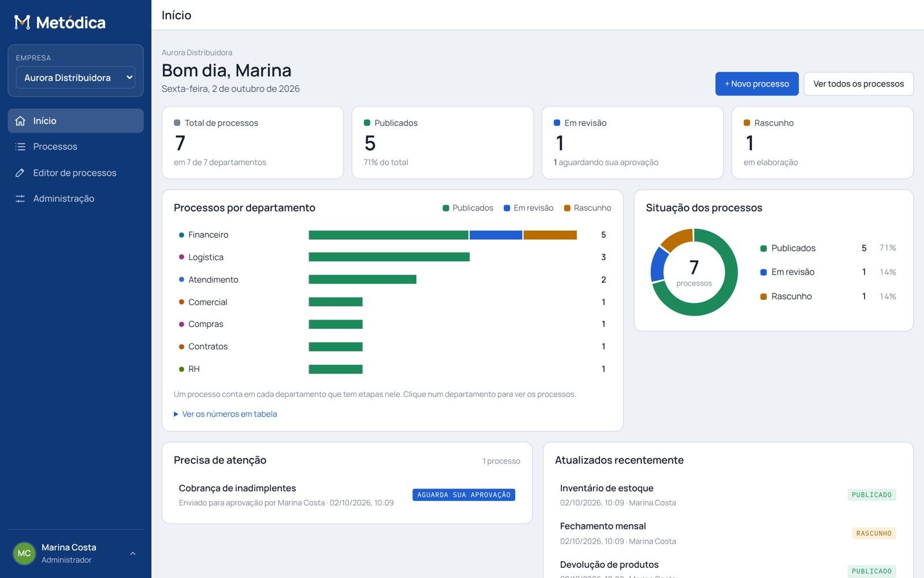Expand the Marina Costa account menu chevron
This screenshot has height=578, width=924.
click(x=133, y=554)
